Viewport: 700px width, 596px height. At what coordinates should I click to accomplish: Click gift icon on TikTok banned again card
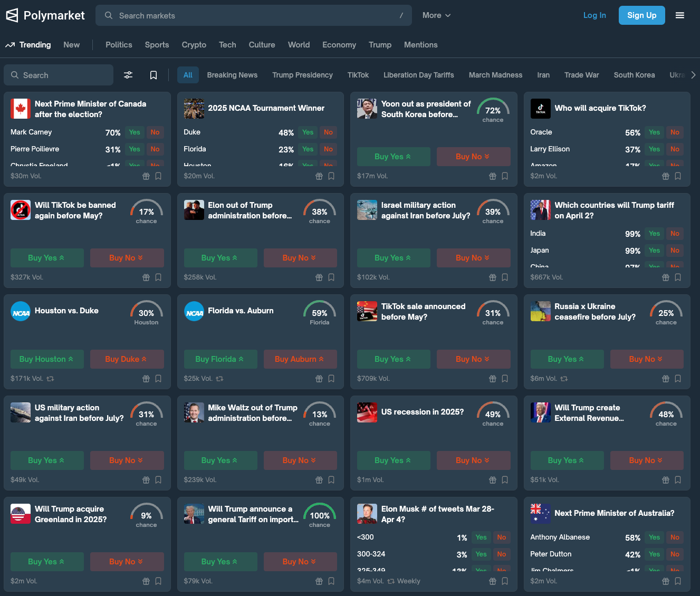(x=146, y=277)
